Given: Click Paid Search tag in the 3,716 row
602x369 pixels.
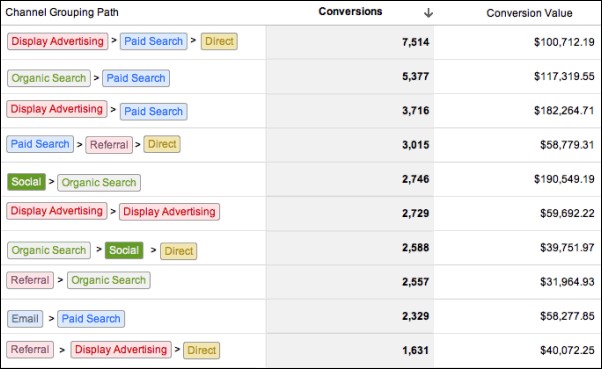Looking at the screenshot, I should point(154,111).
